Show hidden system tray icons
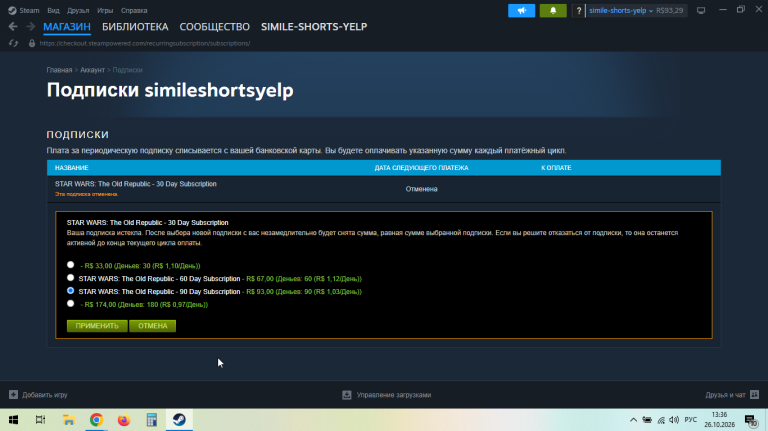768x431 pixels. coord(633,420)
